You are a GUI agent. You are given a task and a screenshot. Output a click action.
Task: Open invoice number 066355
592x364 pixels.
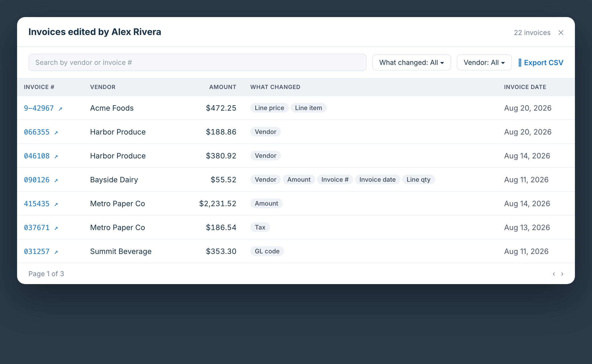(37, 132)
